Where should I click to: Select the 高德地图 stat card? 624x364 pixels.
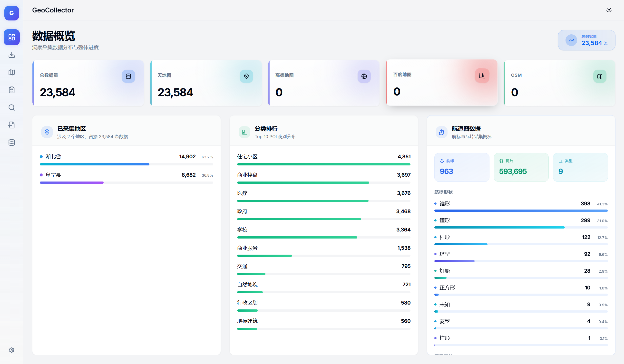coord(324,83)
